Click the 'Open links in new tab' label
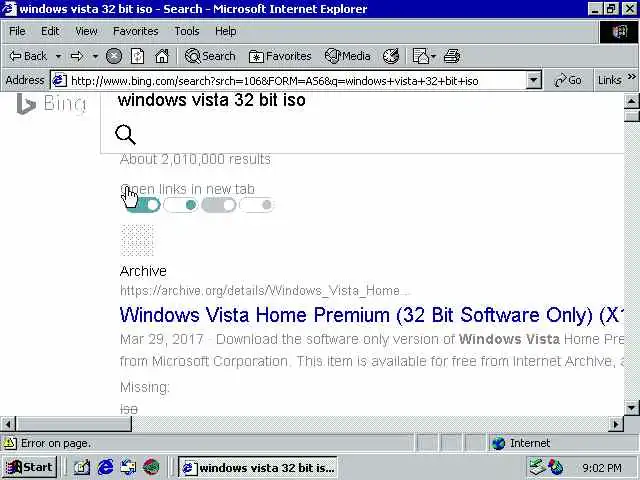The width and height of the screenshot is (640, 480). coord(187,189)
